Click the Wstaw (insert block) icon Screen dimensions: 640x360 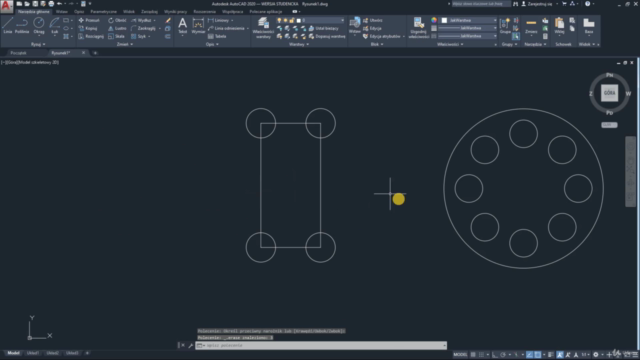355,25
